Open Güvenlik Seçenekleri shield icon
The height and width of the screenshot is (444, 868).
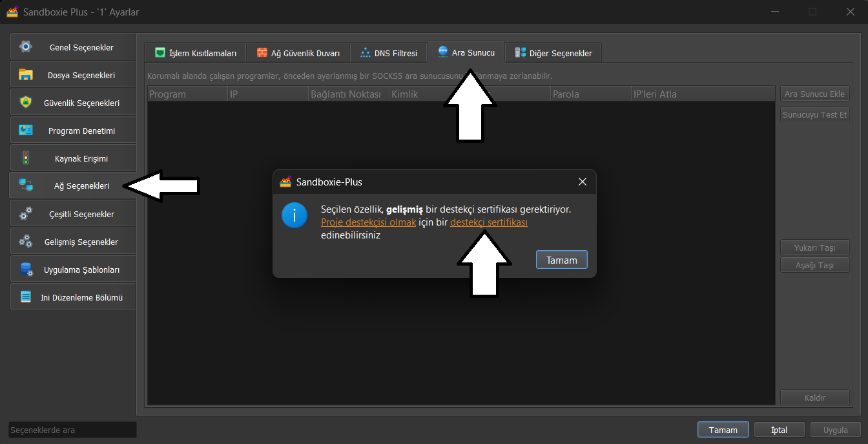point(25,103)
